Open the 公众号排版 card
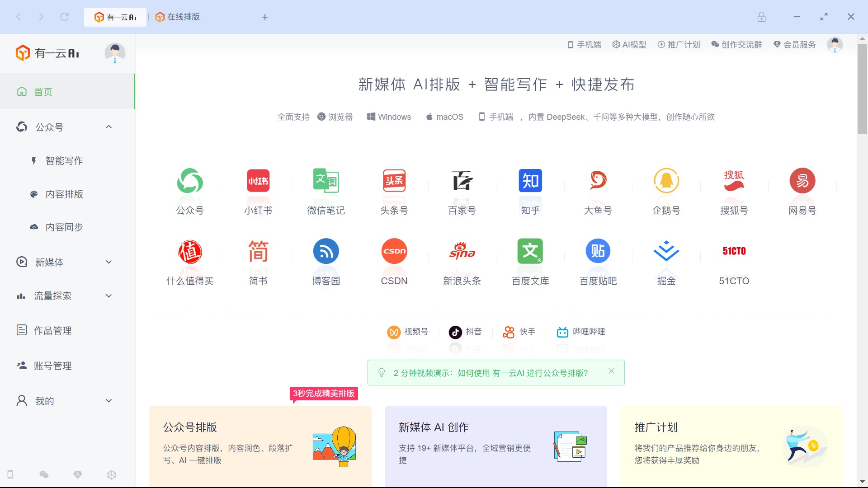 tap(260, 445)
